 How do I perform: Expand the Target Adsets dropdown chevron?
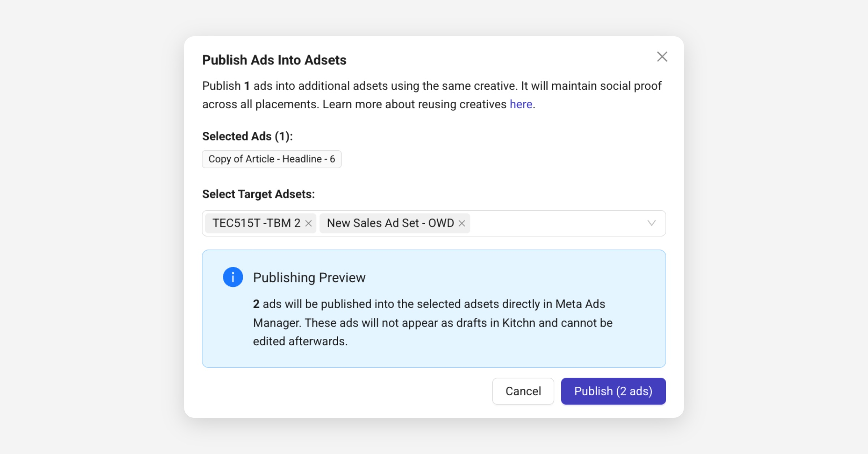651,223
